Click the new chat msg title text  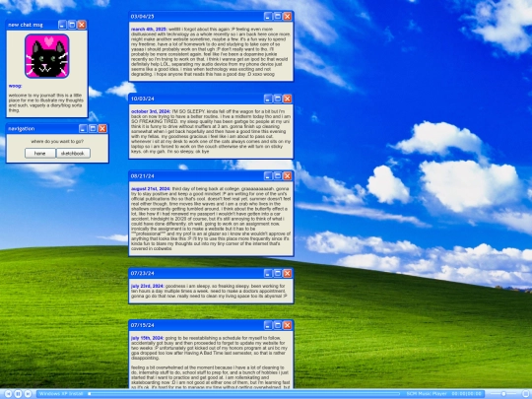26,25
